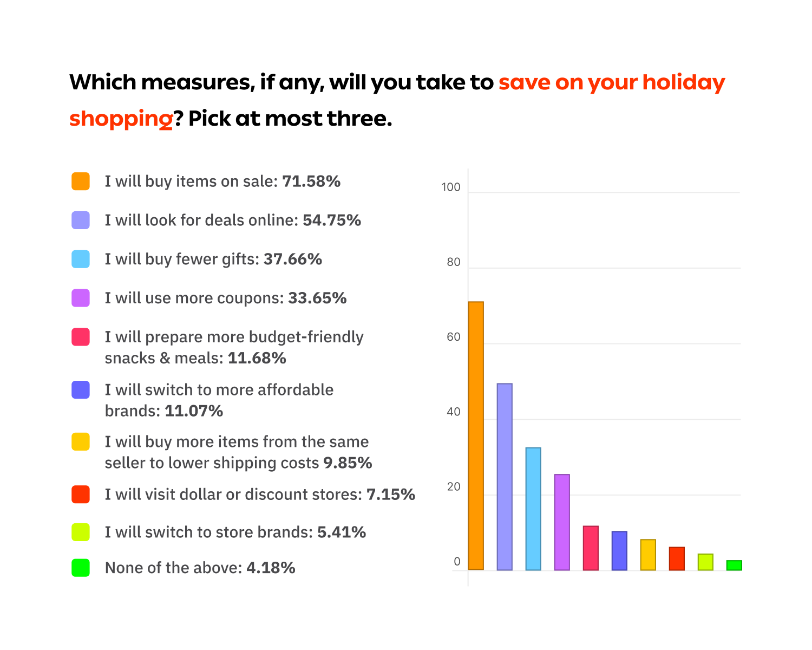
Task: Click the orange legend swatch for items on sale
Action: coord(81,181)
